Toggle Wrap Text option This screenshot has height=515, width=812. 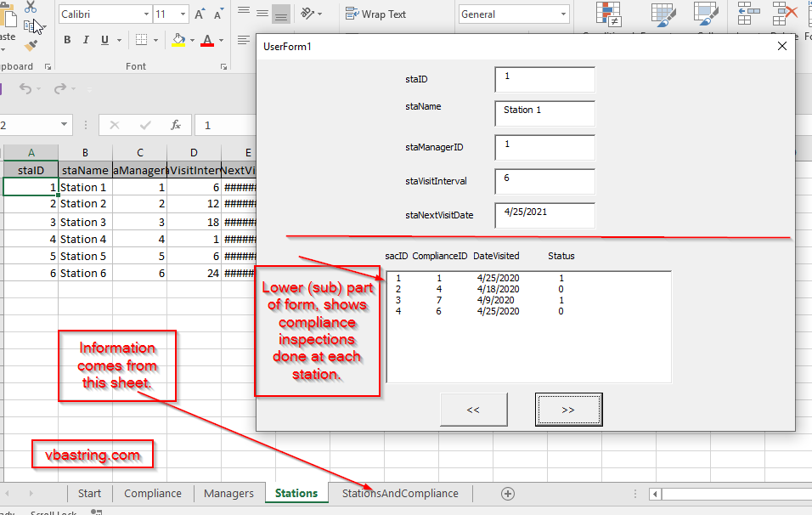coord(375,14)
